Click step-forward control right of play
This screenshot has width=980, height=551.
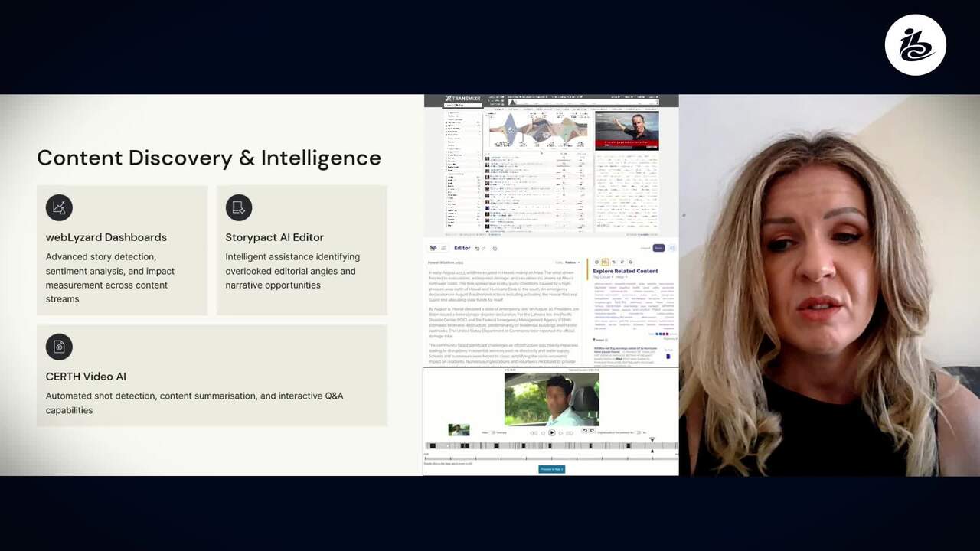560,433
